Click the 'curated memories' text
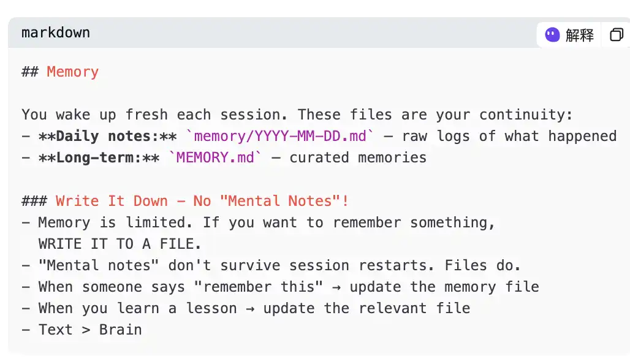Image resolution: width=630 pixels, height=364 pixels. point(358,157)
